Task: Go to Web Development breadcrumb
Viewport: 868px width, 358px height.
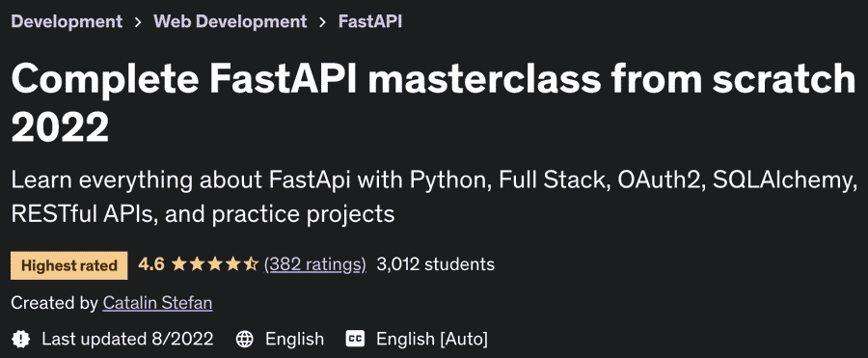Action: coord(230,21)
